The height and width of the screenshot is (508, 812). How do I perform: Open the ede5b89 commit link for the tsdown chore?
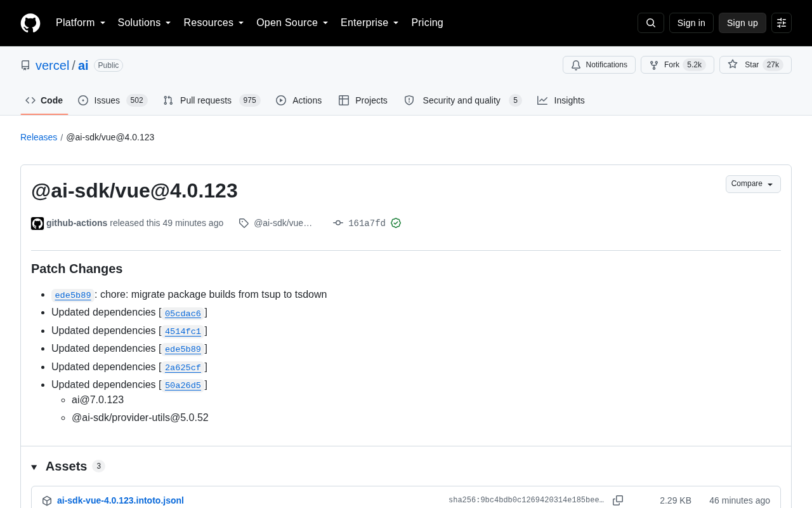[x=73, y=295]
